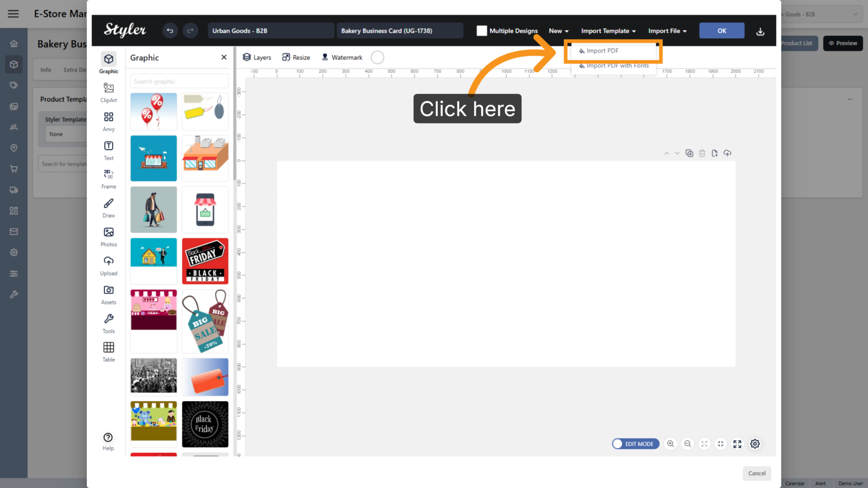This screenshot has width=868, height=488.
Task: Click the Bakery Business Card name field
Action: pyautogui.click(x=400, y=31)
